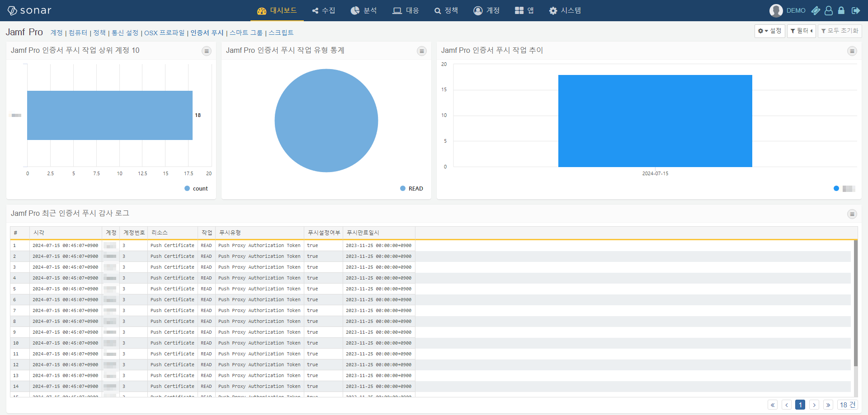868x415 pixels.
Task: Go to previous page of log
Action: click(x=787, y=405)
